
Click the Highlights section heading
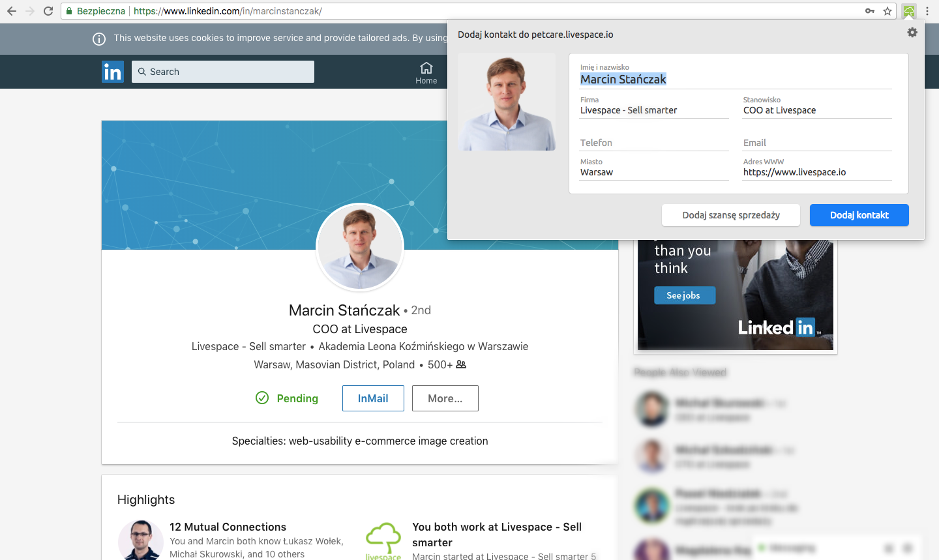click(x=146, y=499)
